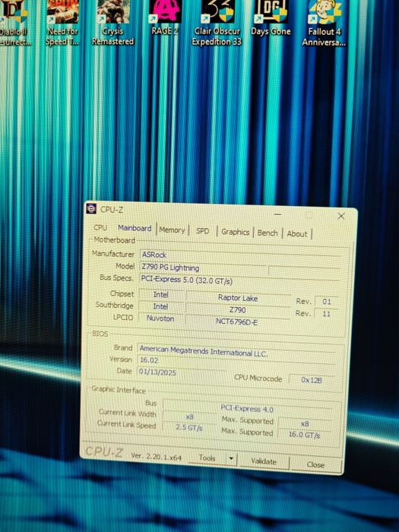Open the Graphics tab
Viewport: 399px width, 532px height.
(235, 232)
